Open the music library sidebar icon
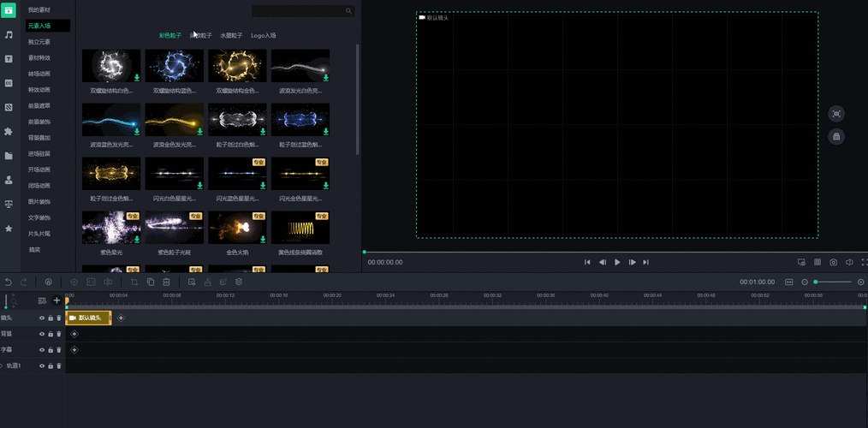This screenshot has width=868, height=428. click(x=9, y=35)
